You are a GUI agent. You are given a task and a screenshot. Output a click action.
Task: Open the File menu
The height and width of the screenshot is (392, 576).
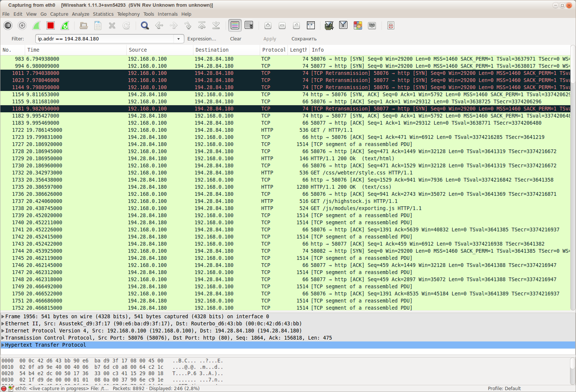(6, 14)
